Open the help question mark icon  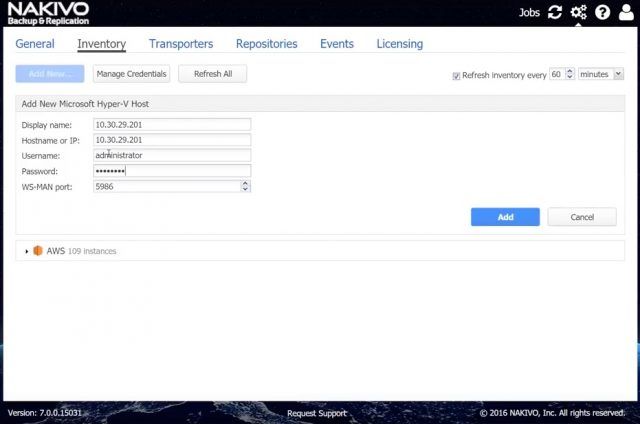602,12
